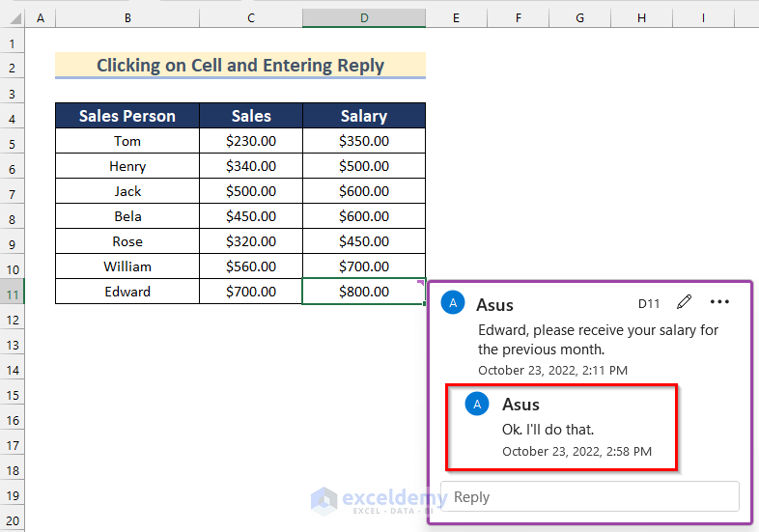Click the Asus name on the reply

520,405
